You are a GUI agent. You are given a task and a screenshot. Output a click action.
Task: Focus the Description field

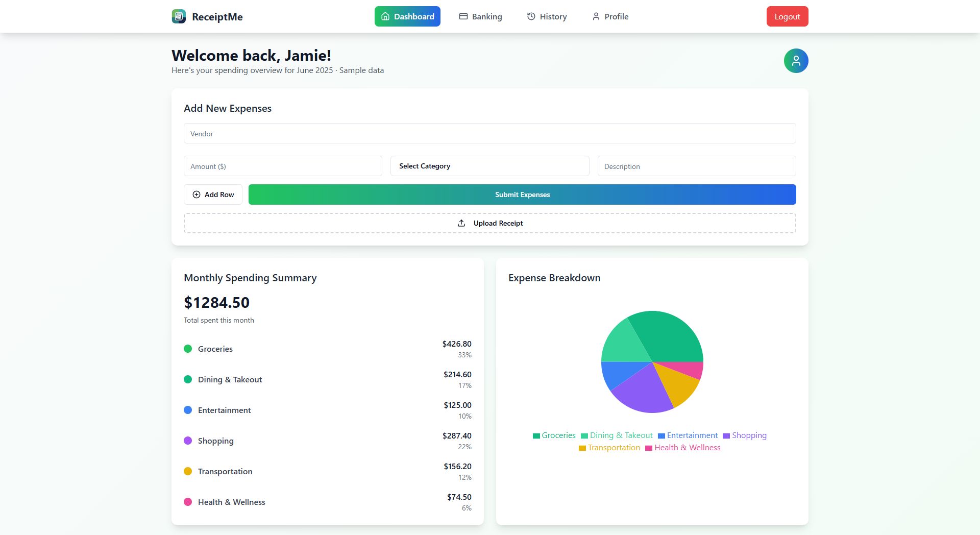click(697, 166)
